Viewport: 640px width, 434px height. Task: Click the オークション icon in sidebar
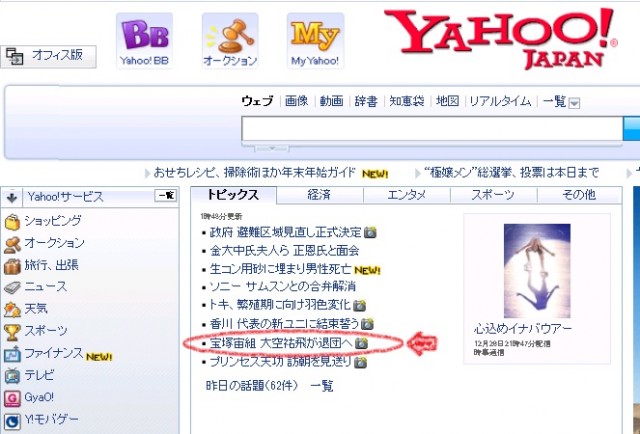(12, 244)
